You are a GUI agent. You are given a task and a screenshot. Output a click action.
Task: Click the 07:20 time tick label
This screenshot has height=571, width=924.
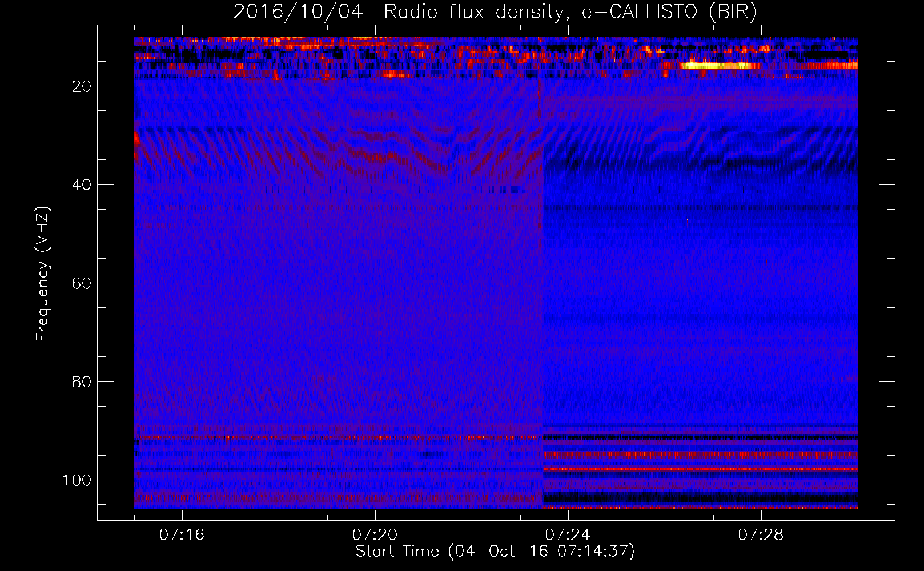click(375, 534)
